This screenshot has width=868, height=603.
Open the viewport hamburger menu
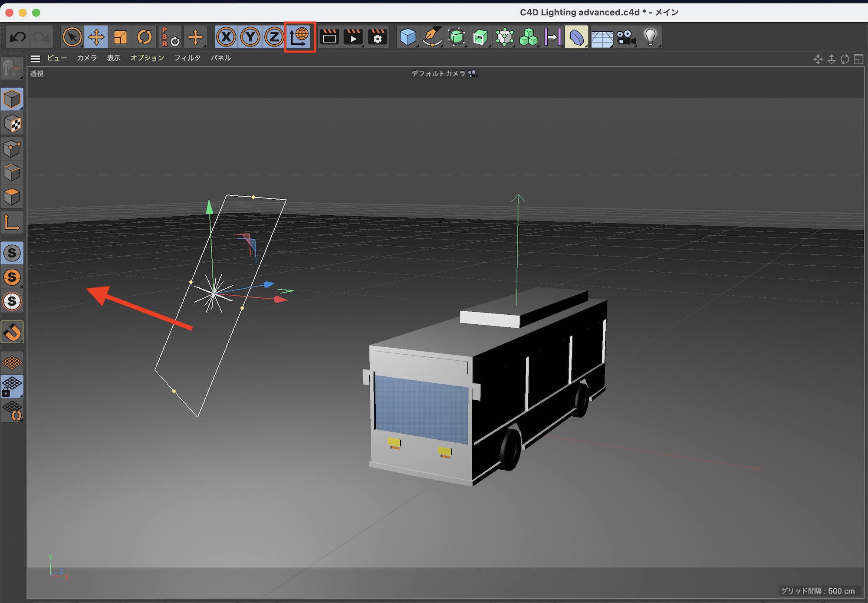click(x=36, y=59)
